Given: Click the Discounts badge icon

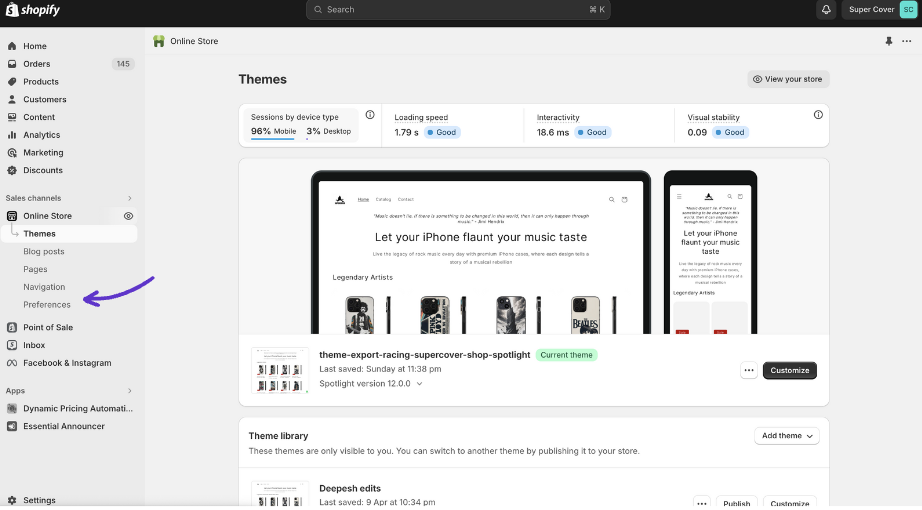Looking at the screenshot, I should pos(12,170).
